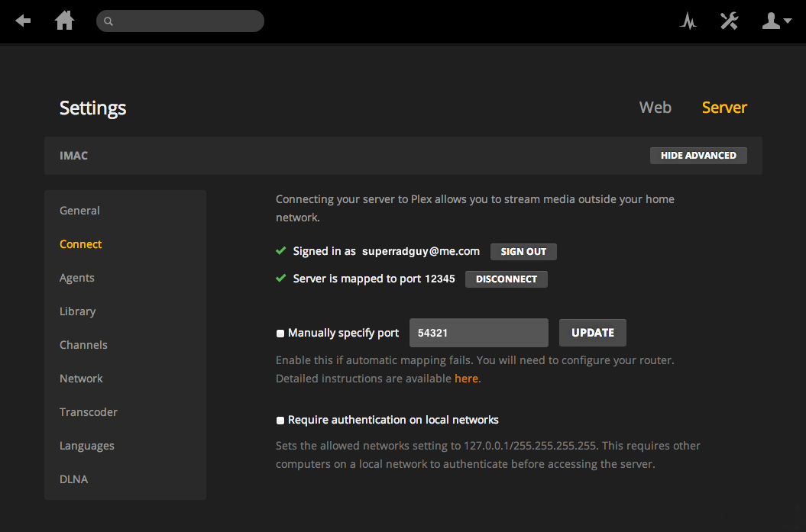
Task: Click the superradguy@me.com account text
Action: (420, 251)
